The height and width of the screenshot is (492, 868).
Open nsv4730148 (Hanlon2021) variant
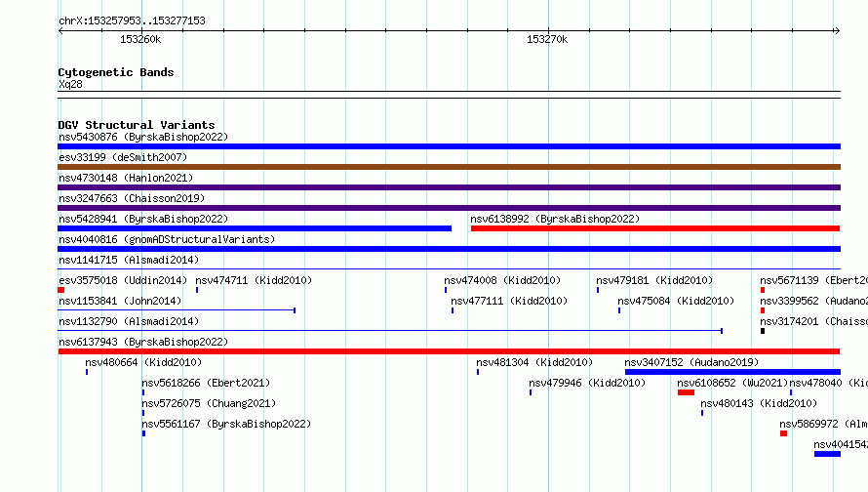[126, 178]
